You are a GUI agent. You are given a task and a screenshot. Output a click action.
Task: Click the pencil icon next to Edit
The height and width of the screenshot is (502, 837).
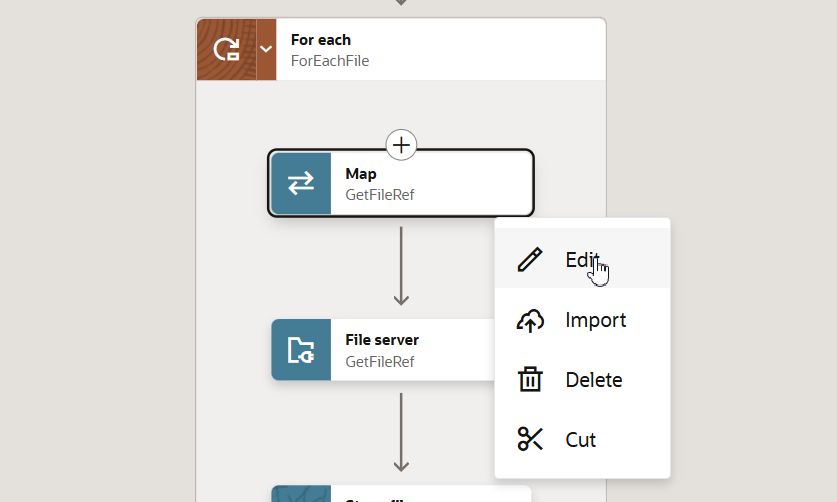point(530,260)
